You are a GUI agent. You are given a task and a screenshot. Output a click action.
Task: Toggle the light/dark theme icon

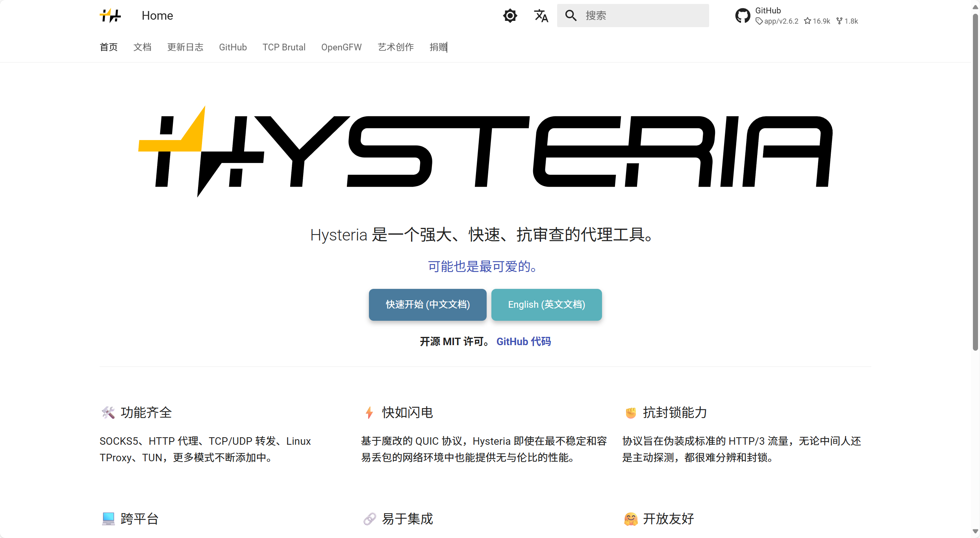click(510, 16)
